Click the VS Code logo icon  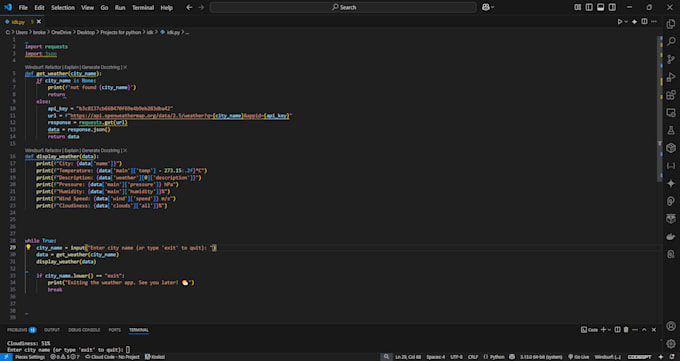coord(8,7)
